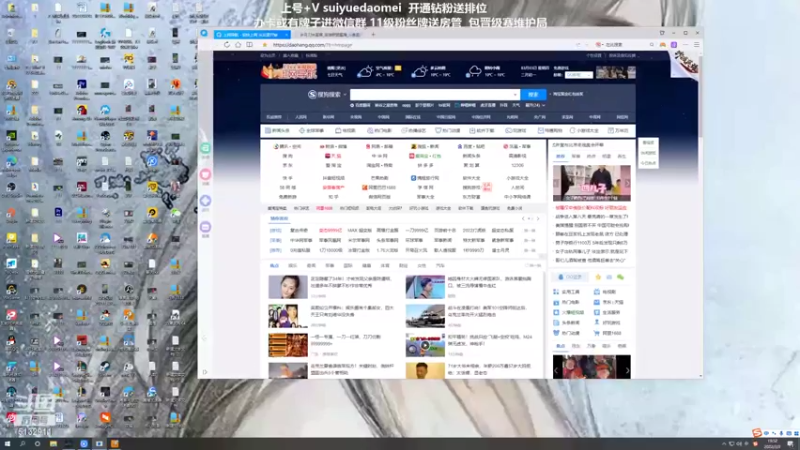Click the mail icon beside QQ login
This screenshot has width=800, height=450.
(609, 277)
